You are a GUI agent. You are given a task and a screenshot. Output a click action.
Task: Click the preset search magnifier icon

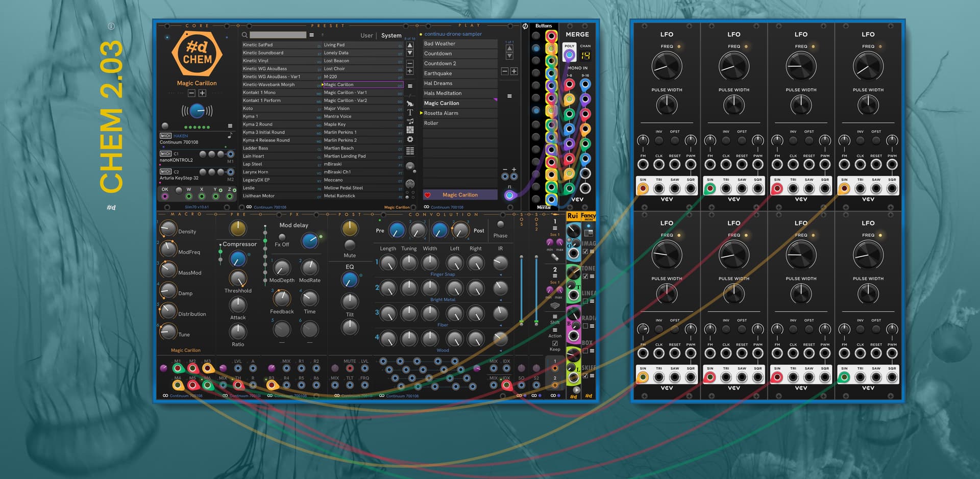click(x=244, y=35)
